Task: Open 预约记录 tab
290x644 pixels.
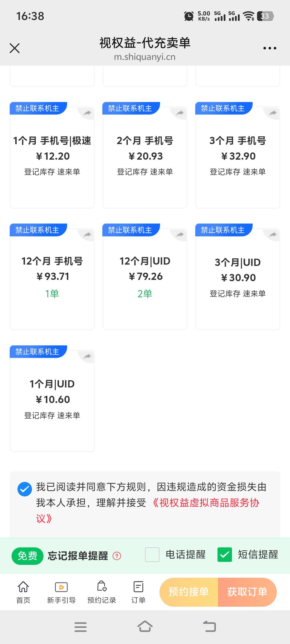Action: tap(102, 592)
